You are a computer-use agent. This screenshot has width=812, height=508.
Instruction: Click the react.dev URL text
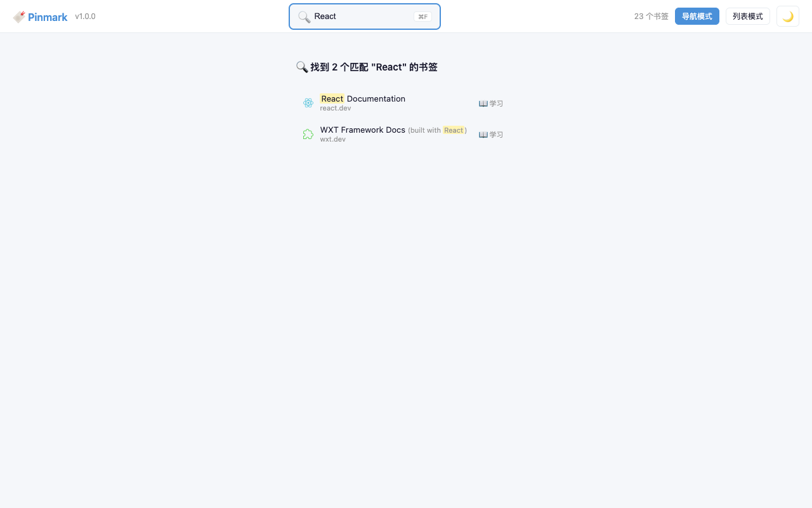336,109
